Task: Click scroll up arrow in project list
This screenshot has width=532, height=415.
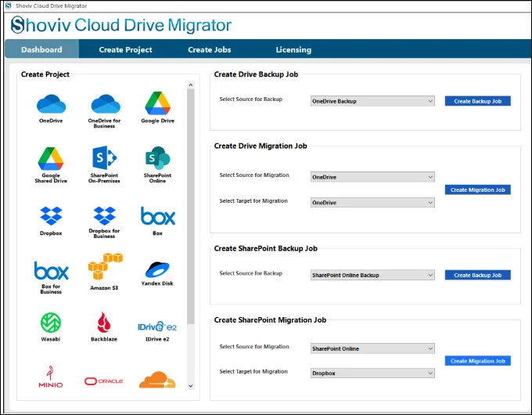Action: pyautogui.click(x=191, y=85)
